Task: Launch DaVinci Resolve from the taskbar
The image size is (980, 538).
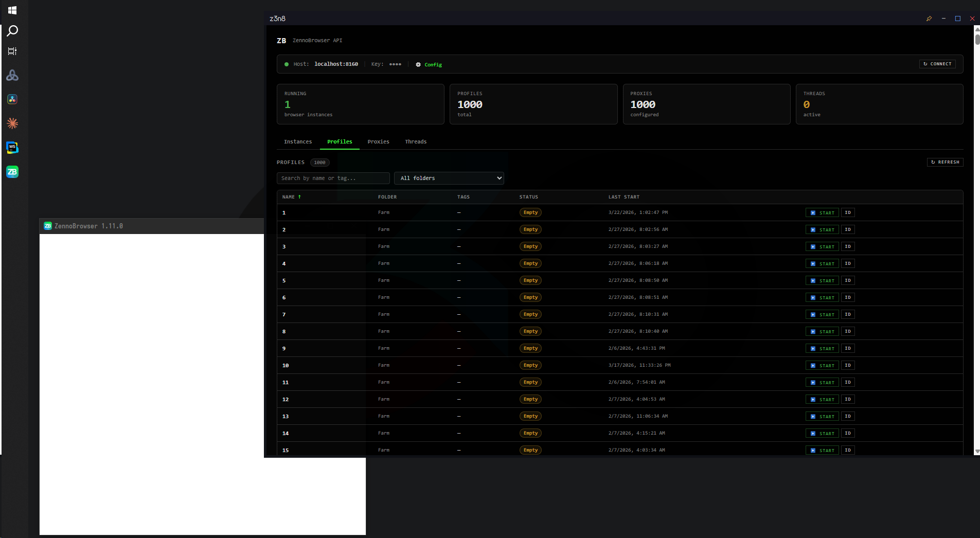Action: [12, 99]
